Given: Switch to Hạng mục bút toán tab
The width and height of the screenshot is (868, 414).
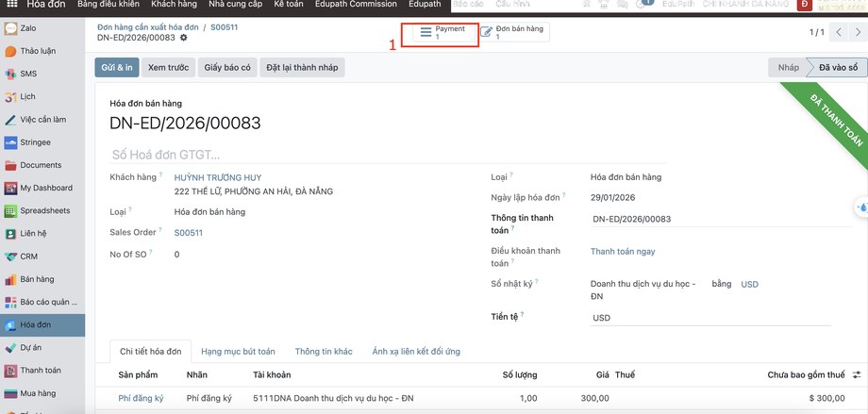Looking at the screenshot, I should (x=238, y=352).
